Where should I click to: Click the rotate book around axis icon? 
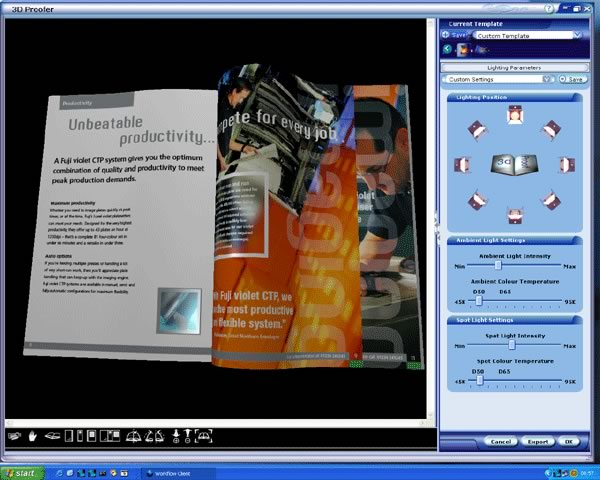tap(134, 436)
